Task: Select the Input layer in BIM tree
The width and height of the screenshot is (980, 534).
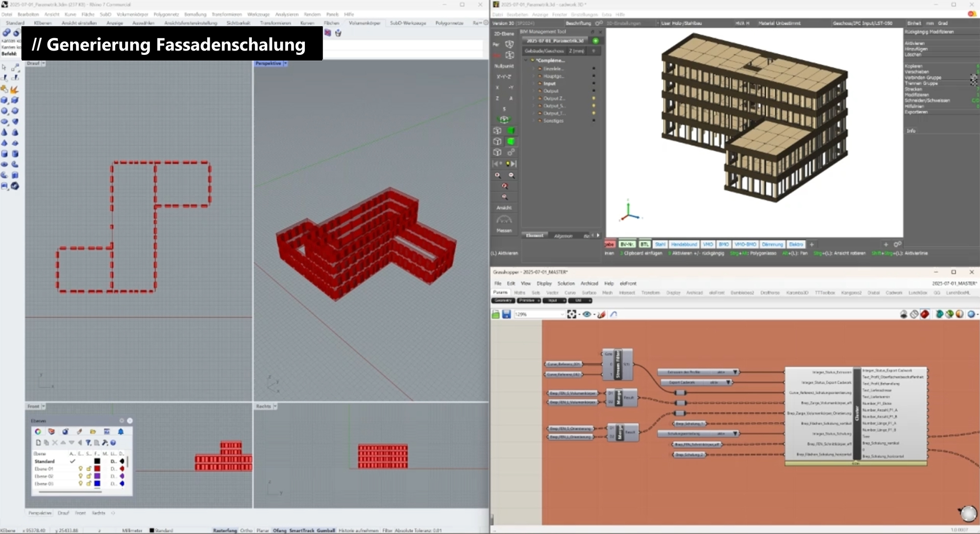Action: [x=549, y=83]
